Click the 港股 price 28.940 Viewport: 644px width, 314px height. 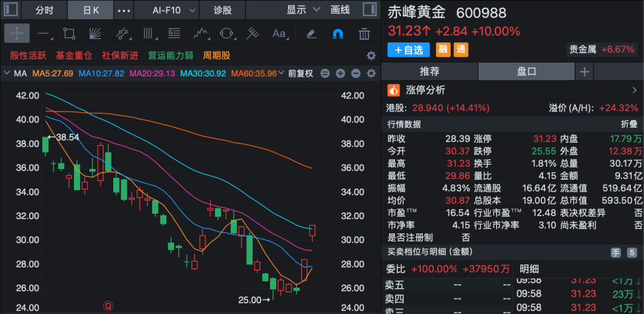tap(428, 108)
